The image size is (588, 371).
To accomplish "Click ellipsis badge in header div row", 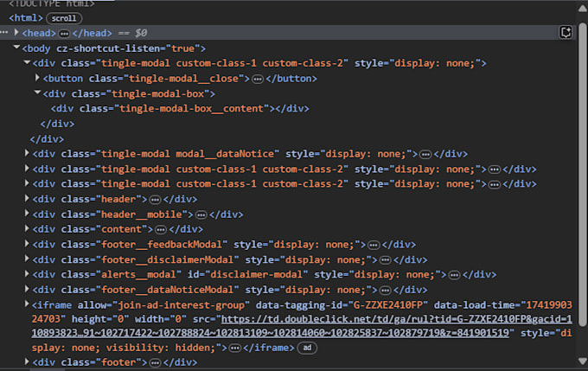I will pyautogui.click(x=155, y=200).
